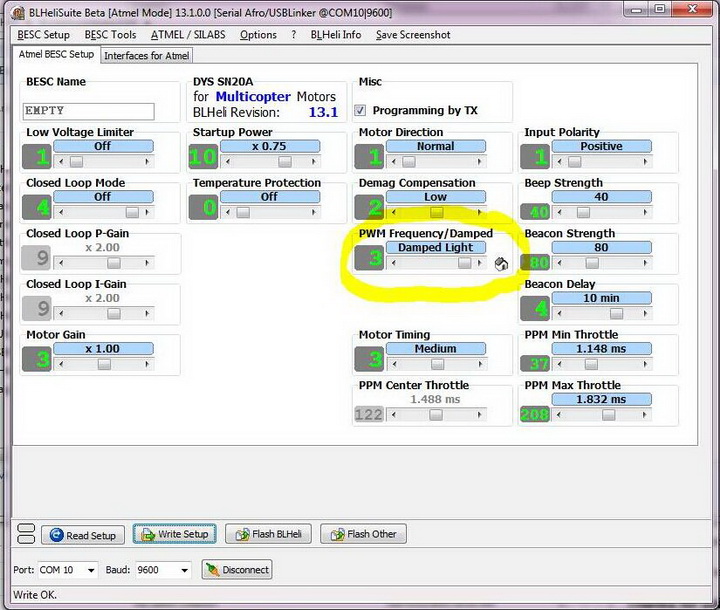Click the PPM Max Throttle slider thumb
The image size is (720, 610).
tap(608, 415)
